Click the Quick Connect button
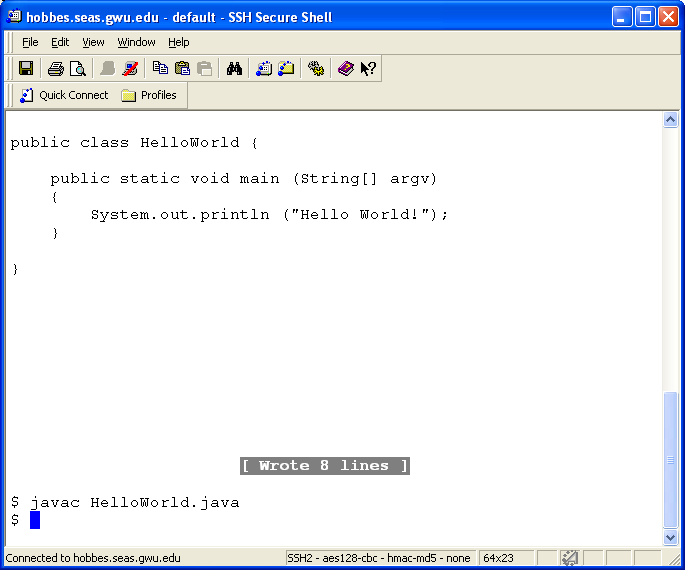The image size is (685, 570). point(64,95)
